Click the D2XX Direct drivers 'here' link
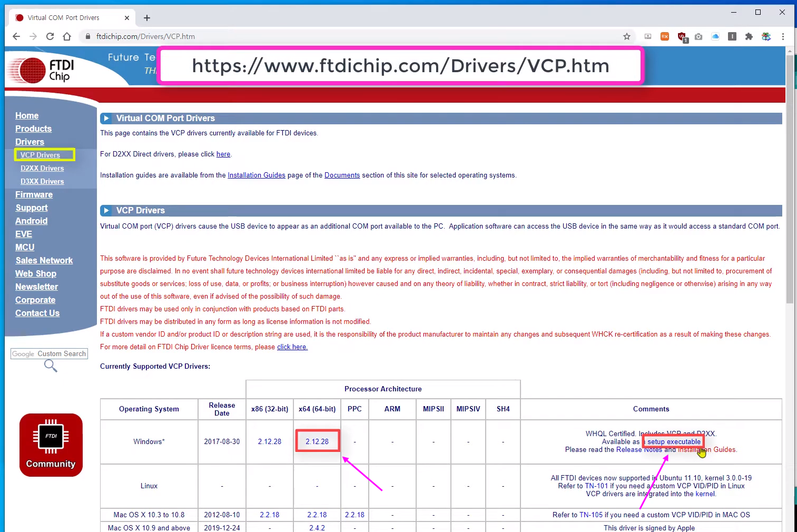Screen dimensions: 797x532 tap(223, 154)
